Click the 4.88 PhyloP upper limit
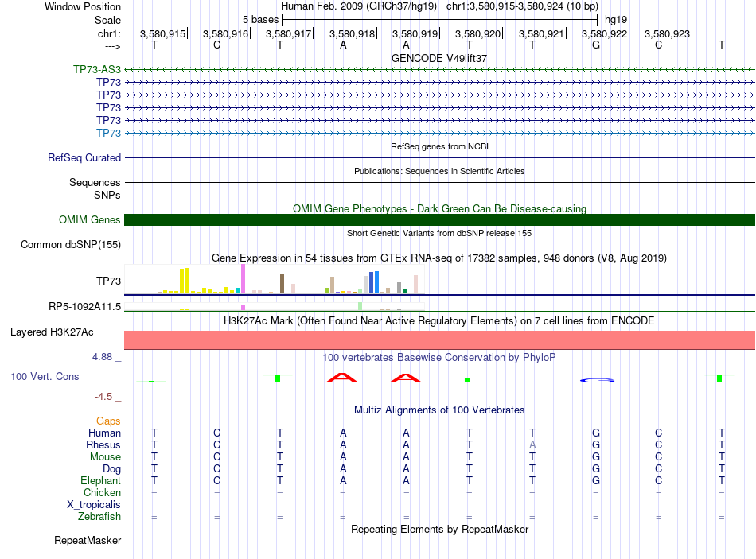 [102, 357]
